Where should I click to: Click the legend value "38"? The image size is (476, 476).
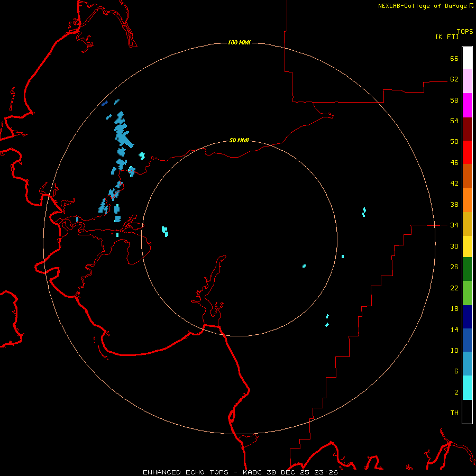coord(454,204)
